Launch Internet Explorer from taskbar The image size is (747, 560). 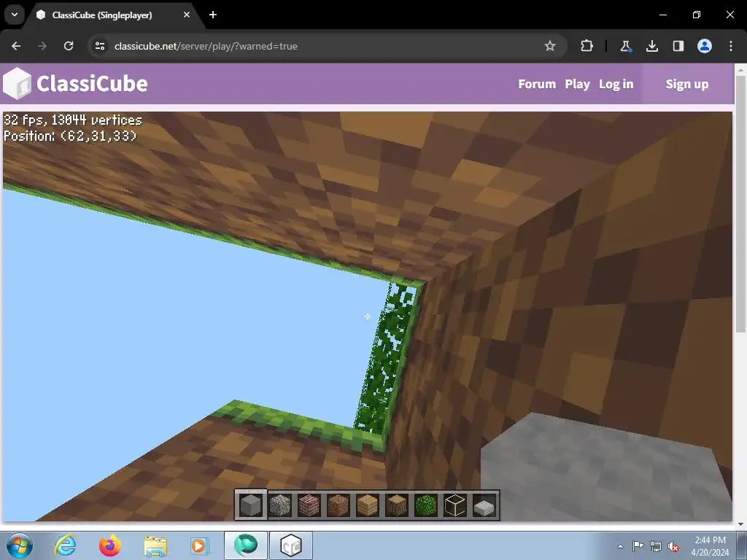coord(65,545)
